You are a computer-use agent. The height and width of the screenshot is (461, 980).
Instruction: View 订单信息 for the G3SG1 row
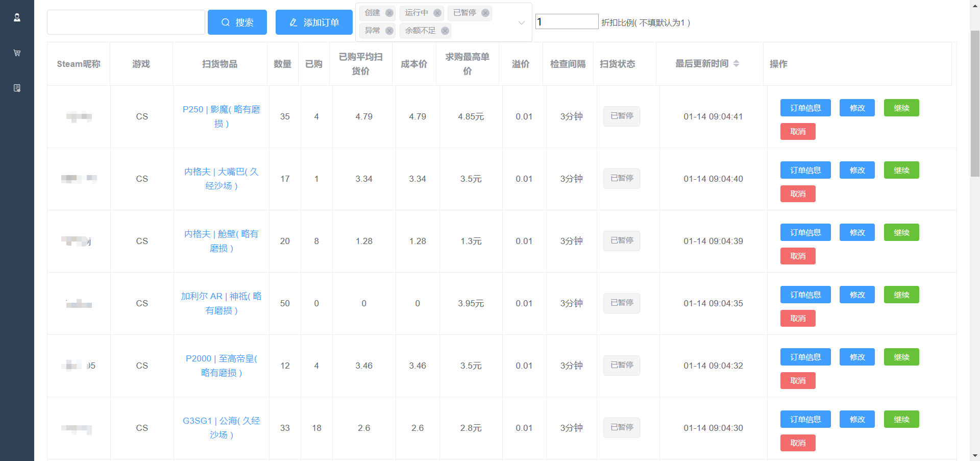click(805, 419)
